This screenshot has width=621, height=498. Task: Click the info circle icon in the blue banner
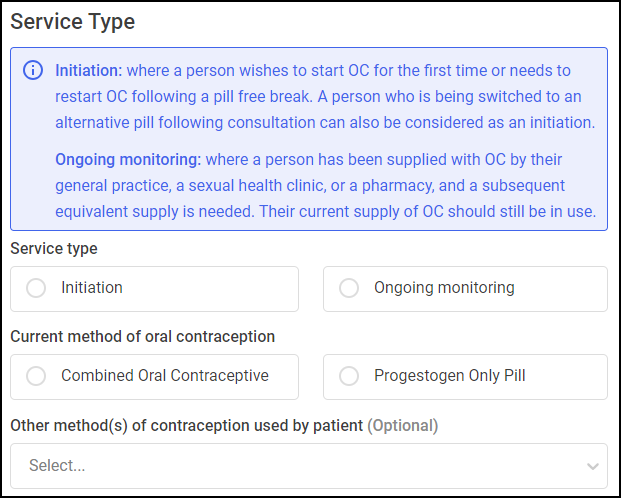[33, 71]
